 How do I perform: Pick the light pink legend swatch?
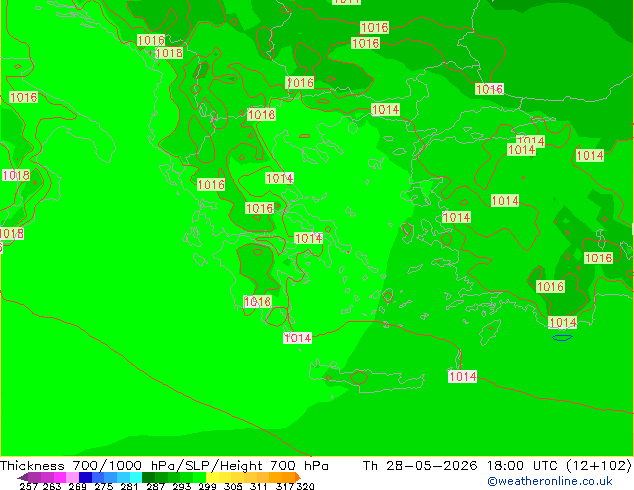(72, 477)
